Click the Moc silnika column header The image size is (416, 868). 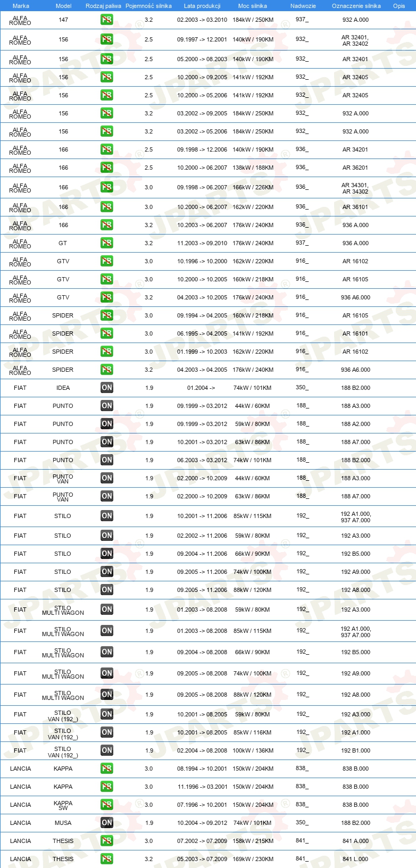coord(253,6)
